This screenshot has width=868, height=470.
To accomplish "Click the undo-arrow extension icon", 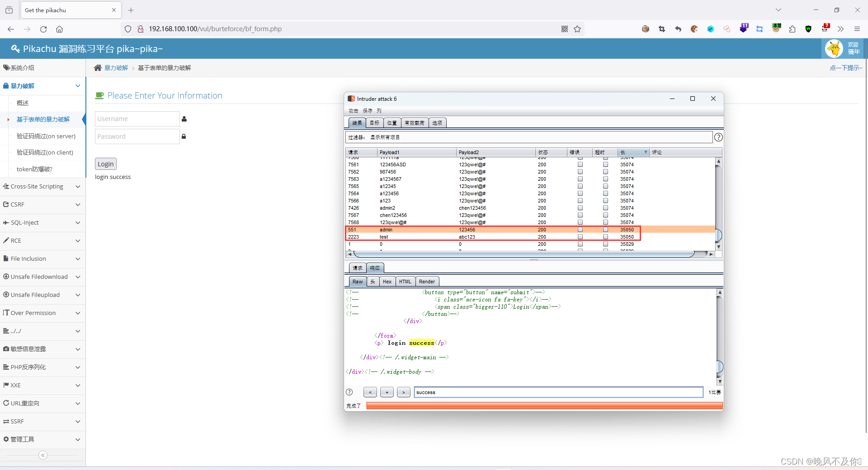I will click(x=678, y=29).
